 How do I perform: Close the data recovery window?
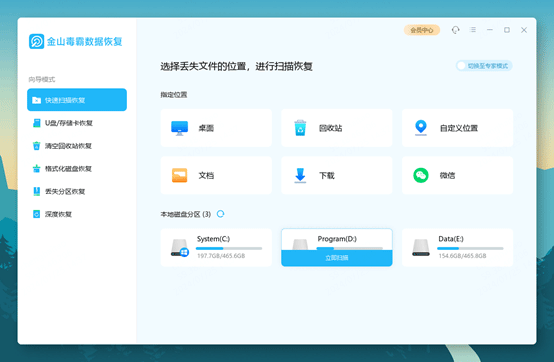(524, 30)
